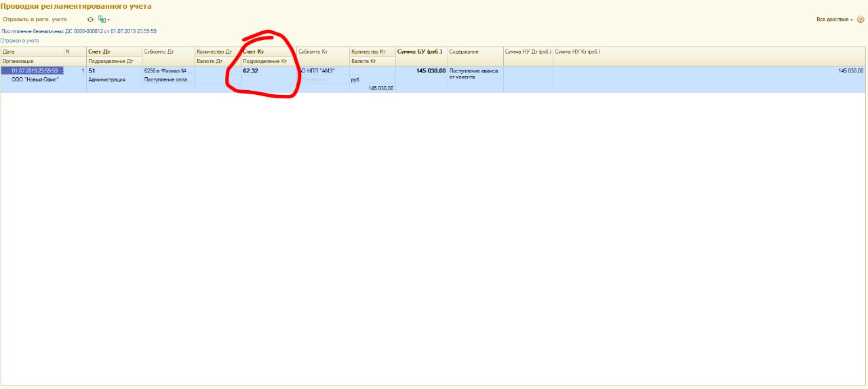Viewport: 868px width, 389px height.
Task: Click the Отражен в учете status link
Action: (x=20, y=41)
